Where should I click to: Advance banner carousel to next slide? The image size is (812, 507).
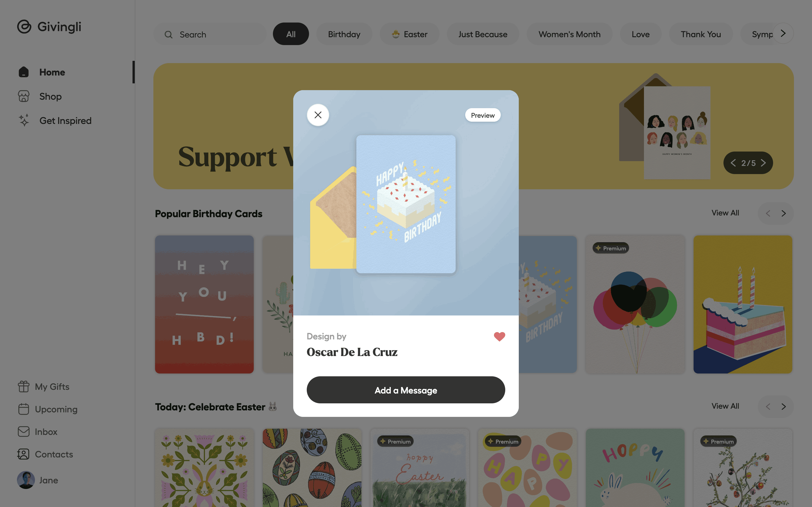(x=763, y=163)
